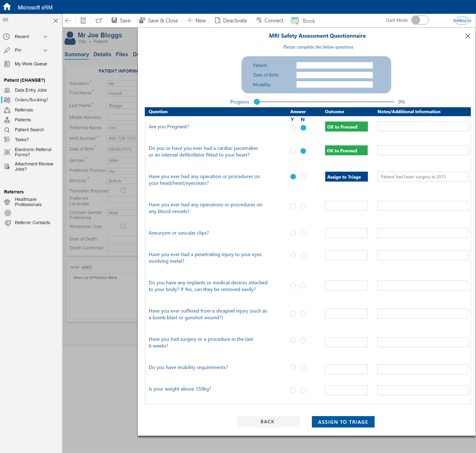Open Patient Search magnifier icon

[7, 130]
